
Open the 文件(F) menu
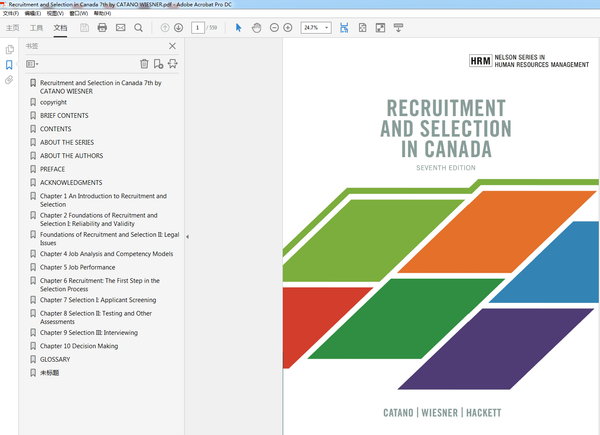11,13
